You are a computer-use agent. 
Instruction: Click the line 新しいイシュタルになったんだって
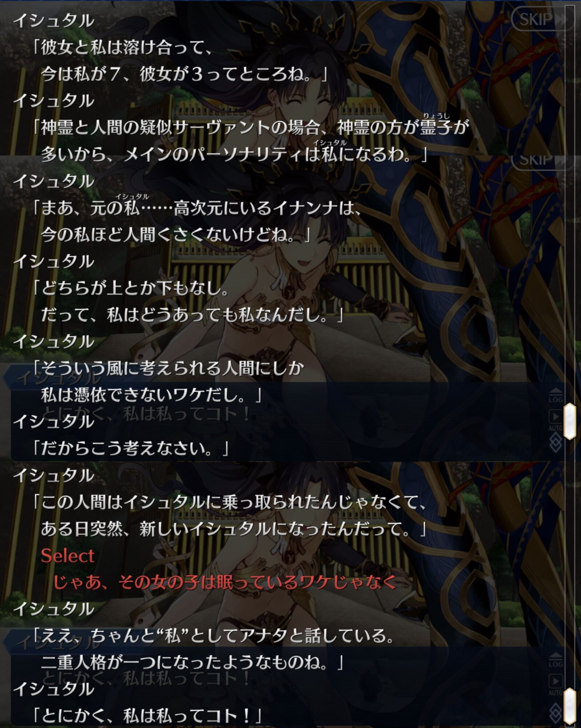tap(233, 529)
